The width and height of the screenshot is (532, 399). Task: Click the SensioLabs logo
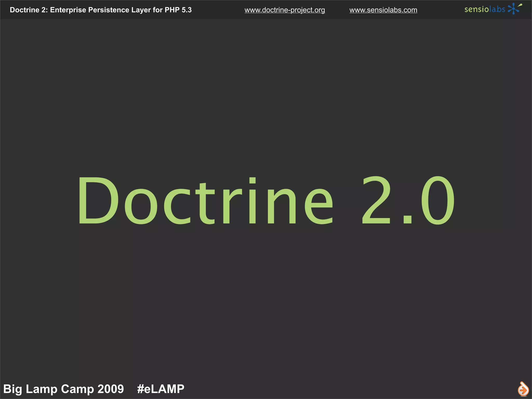tap(493, 9)
